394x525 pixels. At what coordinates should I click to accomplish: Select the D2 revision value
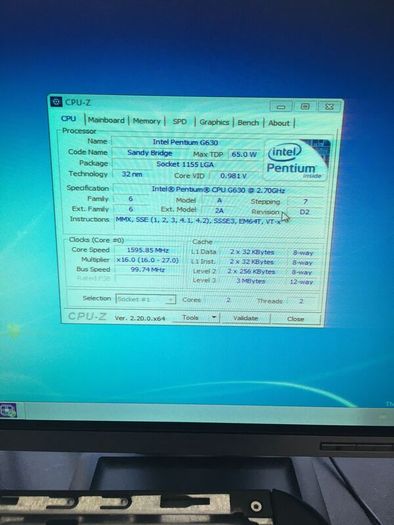(x=305, y=212)
